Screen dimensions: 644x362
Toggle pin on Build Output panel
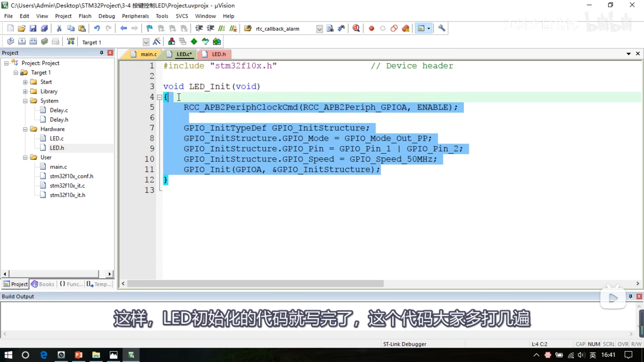630,296
